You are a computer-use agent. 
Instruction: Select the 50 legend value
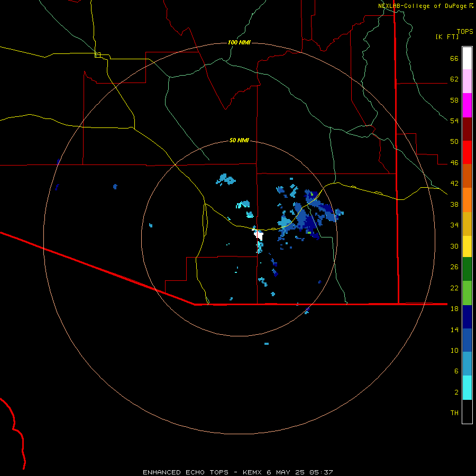click(454, 142)
